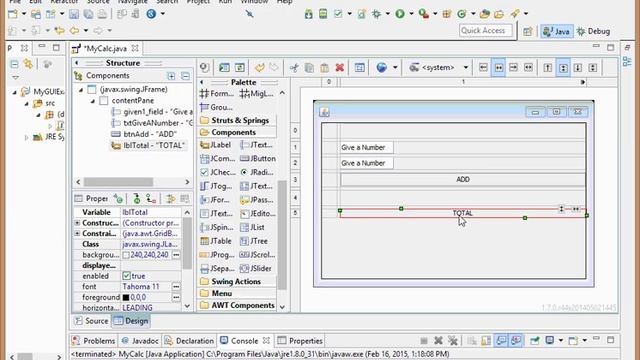Screen dimensions: 640x360
Task: Click the Save All toolbar icon
Action: [x=88, y=14]
